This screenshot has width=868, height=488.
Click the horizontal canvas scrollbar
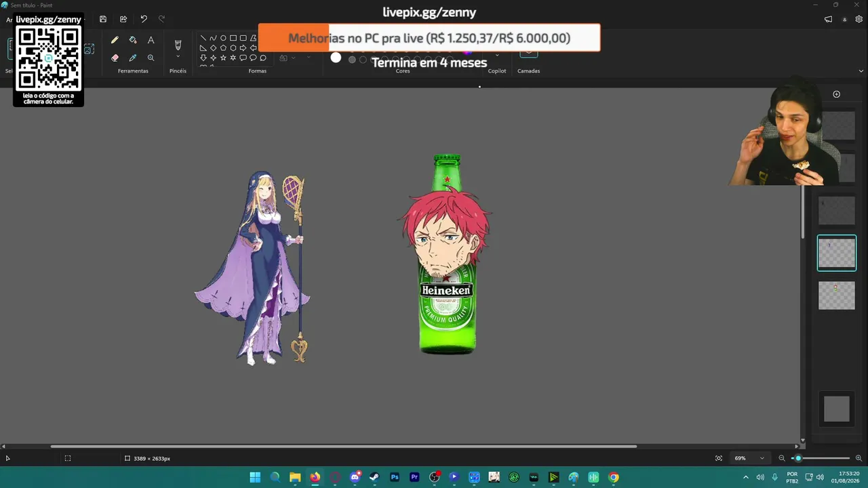[x=343, y=446]
